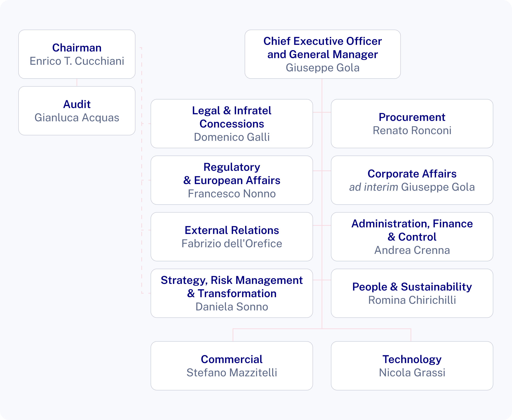Click the name Domenico Galli
This screenshot has height=420, width=512.
(x=232, y=137)
